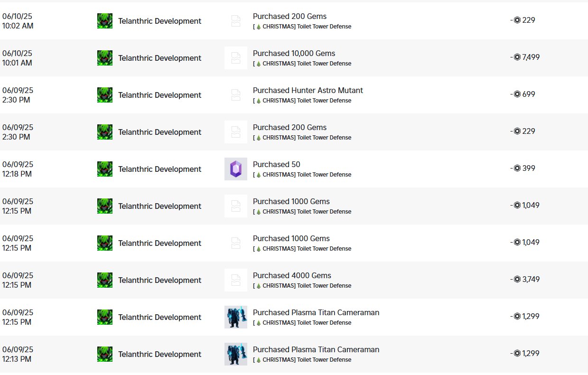Open Toilet Tower Defense link in the 10:02 AM row
The height and width of the screenshot is (375, 588).
click(x=302, y=27)
